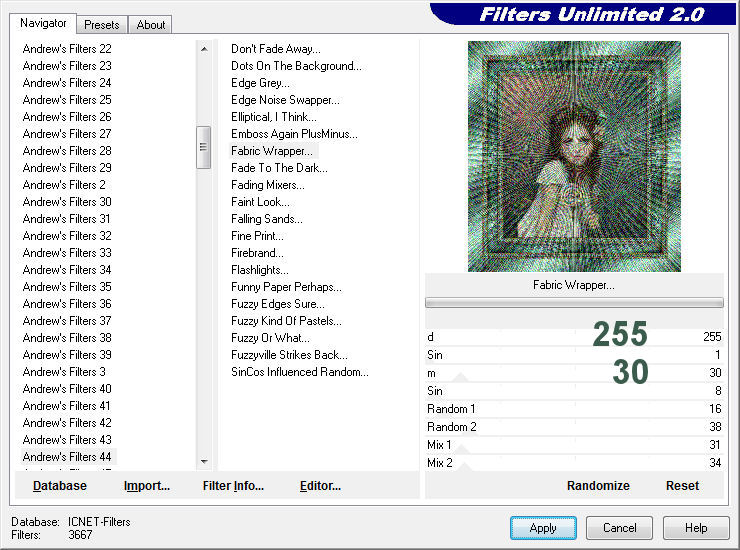Switch to the Navigator tab
This screenshot has height=550, width=740.
click(x=43, y=23)
